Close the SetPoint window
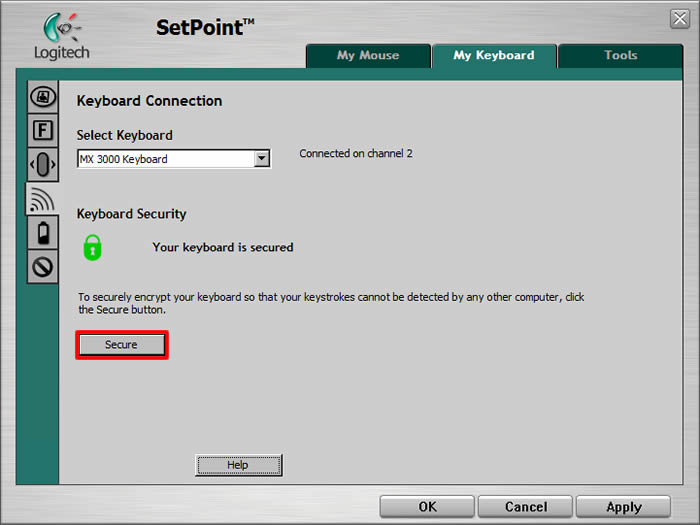The image size is (700, 525). (680, 19)
